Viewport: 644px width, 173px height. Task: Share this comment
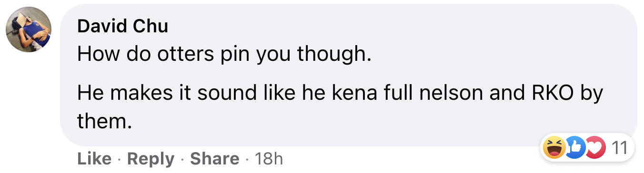tap(215, 159)
